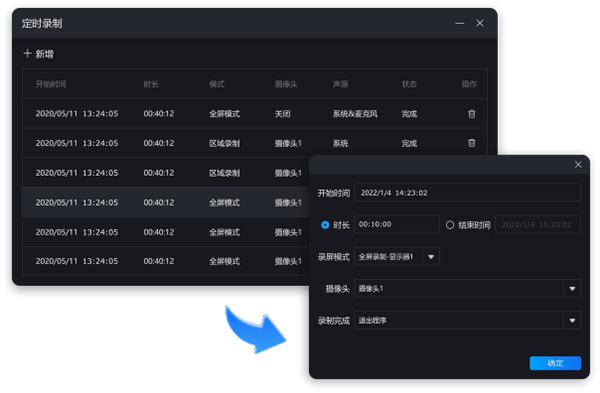Click the 退出程序 combo box value

tap(372, 320)
